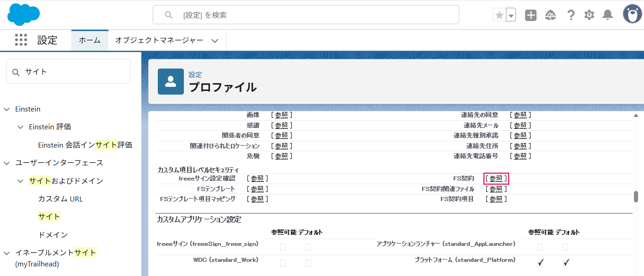
Task: Open the サイト setup page
Action: 49,216
